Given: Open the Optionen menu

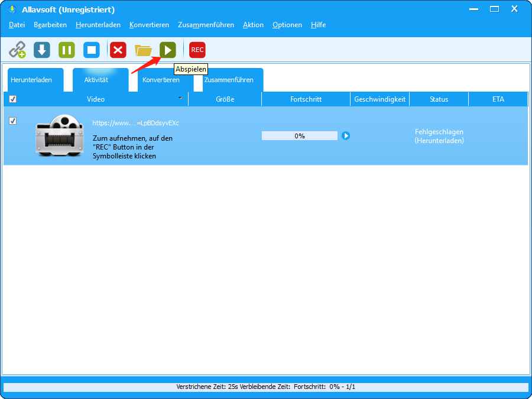Looking at the screenshot, I should click(x=287, y=25).
